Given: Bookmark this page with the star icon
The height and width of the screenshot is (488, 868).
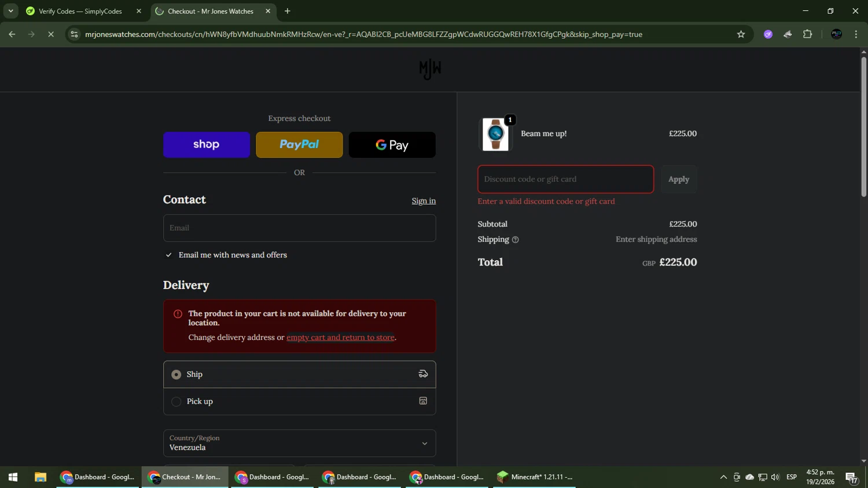Looking at the screenshot, I should [741, 34].
